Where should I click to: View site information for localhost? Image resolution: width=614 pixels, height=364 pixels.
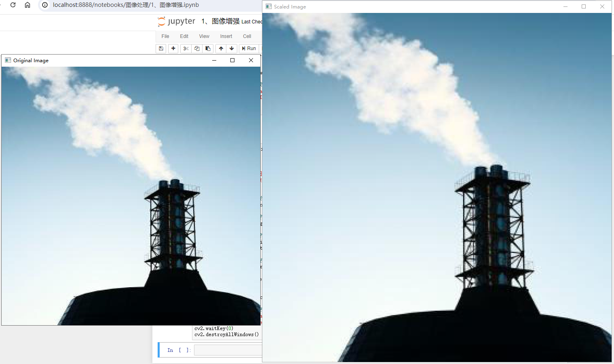click(45, 5)
